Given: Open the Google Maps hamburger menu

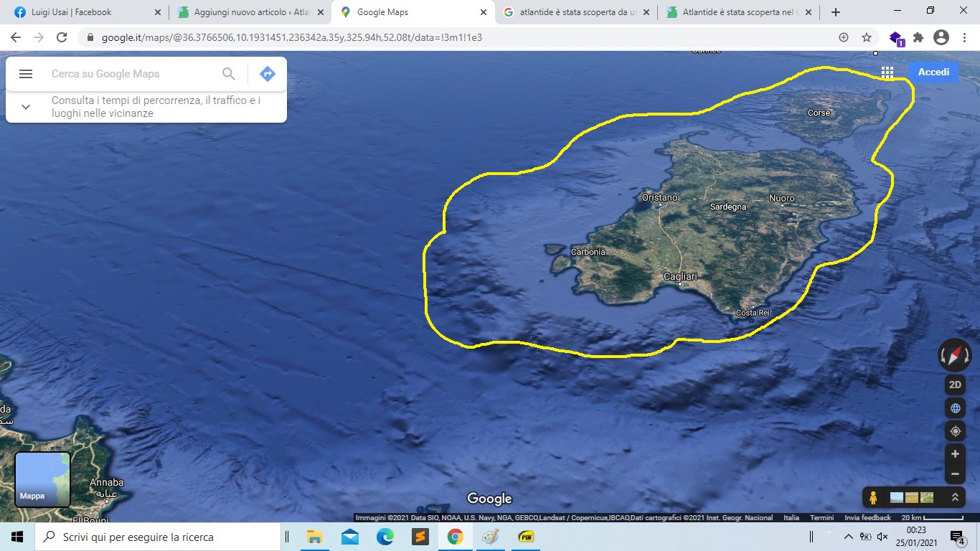Looking at the screenshot, I should pos(26,74).
